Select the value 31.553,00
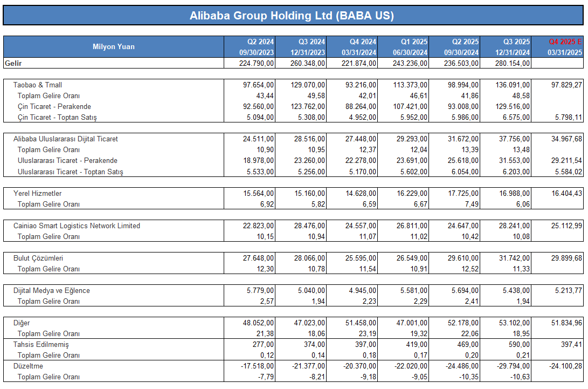The width and height of the screenshot is (588, 389). point(515,161)
